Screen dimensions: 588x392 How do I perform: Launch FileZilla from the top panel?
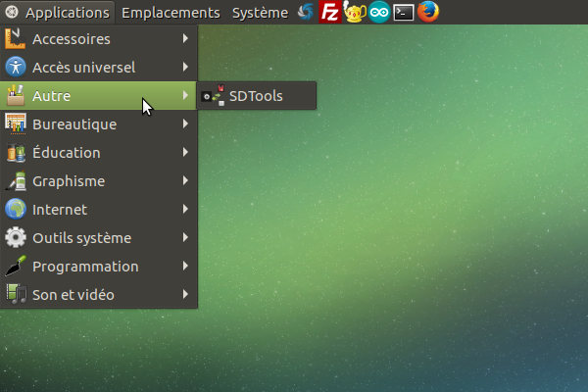[x=330, y=13]
